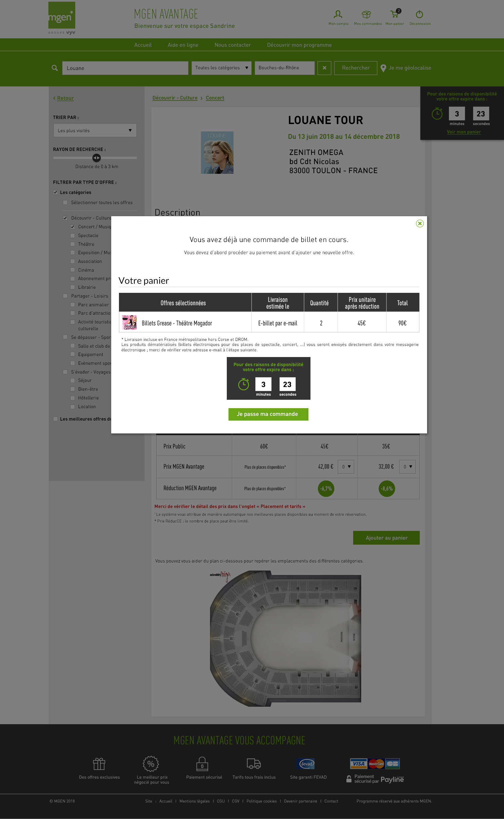
Task: Click the search radius slider handle
Action: click(96, 158)
